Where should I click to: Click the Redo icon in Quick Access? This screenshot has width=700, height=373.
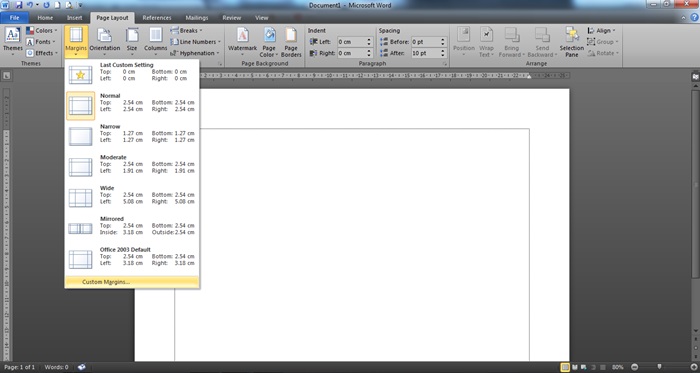[46, 5]
